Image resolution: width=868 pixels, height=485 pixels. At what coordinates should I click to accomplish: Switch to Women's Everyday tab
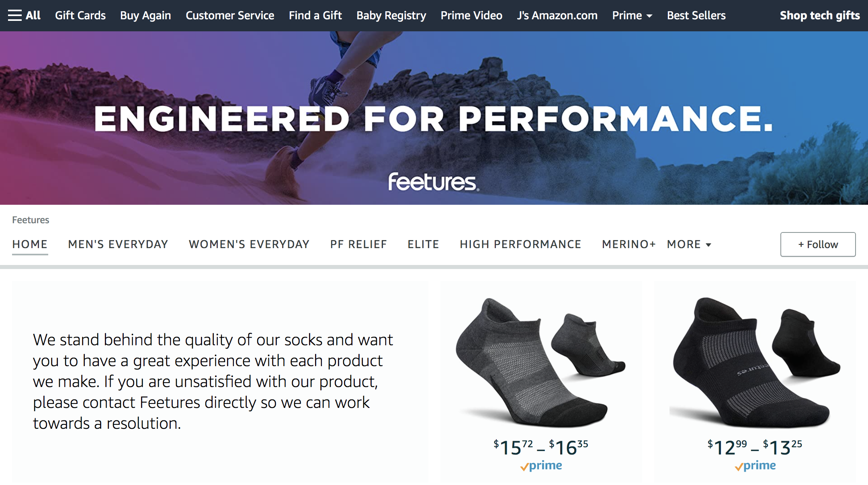249,244
